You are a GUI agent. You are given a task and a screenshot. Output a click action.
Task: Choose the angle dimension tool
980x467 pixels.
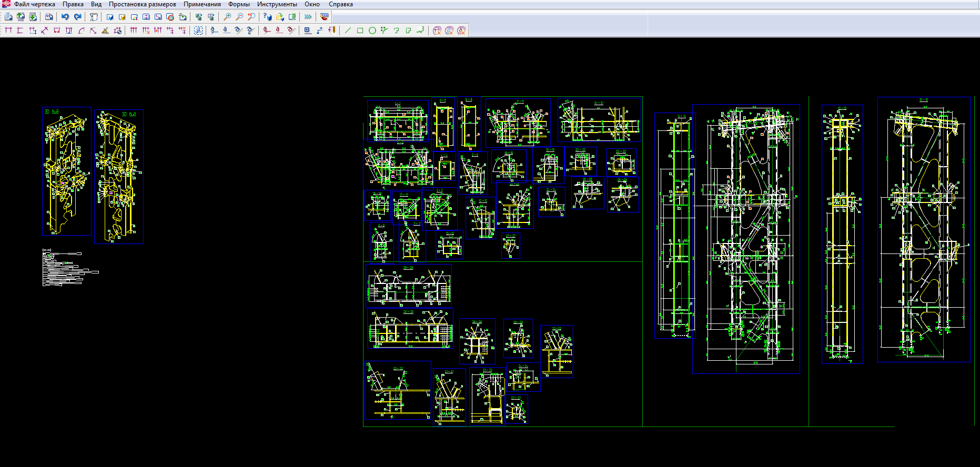coord(105,31)
